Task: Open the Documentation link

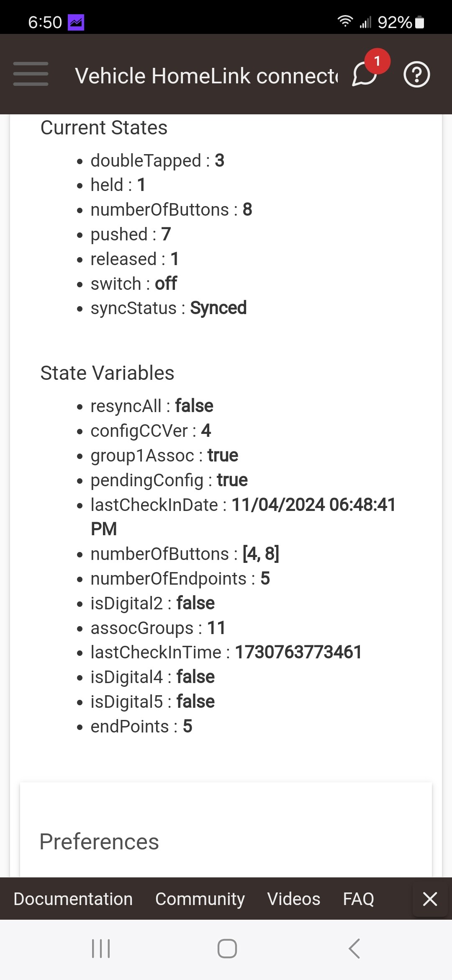Action: click(73, 899)
